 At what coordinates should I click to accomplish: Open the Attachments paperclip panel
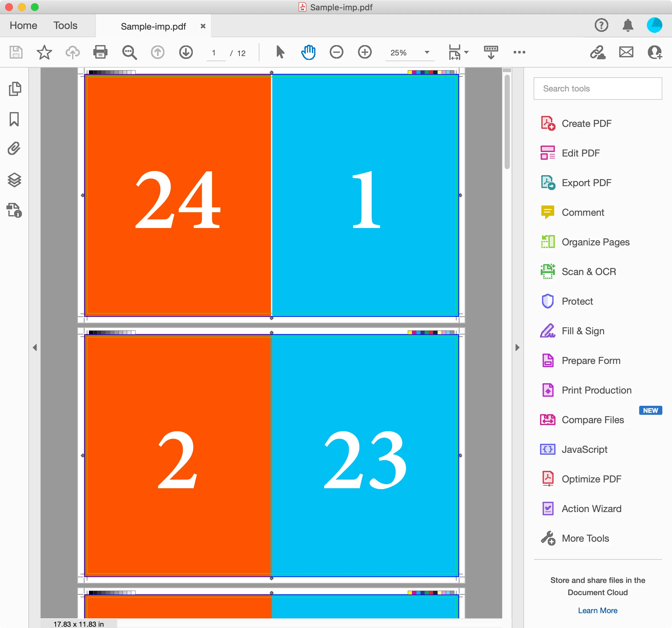click(14, 149)
